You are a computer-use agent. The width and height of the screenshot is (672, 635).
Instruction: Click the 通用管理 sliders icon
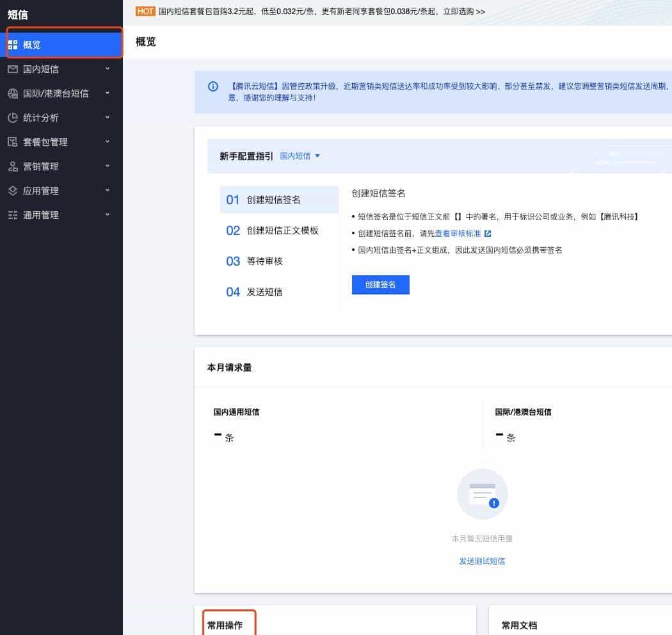pyautogui.click(x=14, y=215)
